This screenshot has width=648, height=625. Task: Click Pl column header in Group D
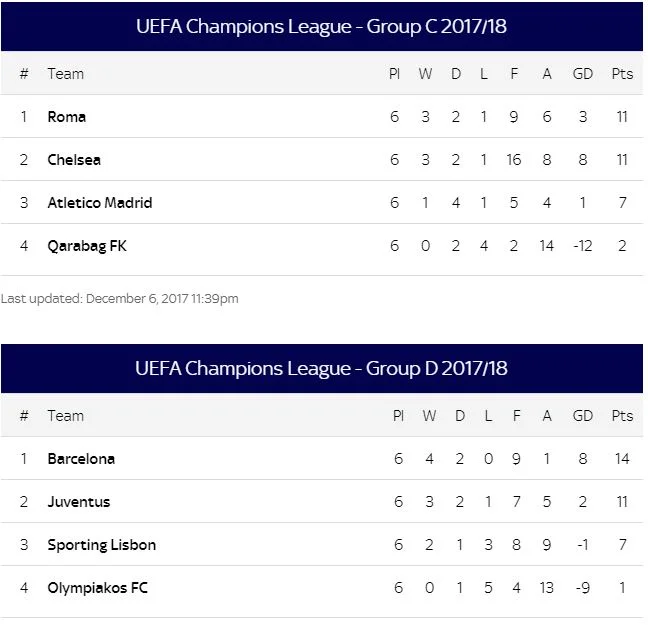(397, 416)
